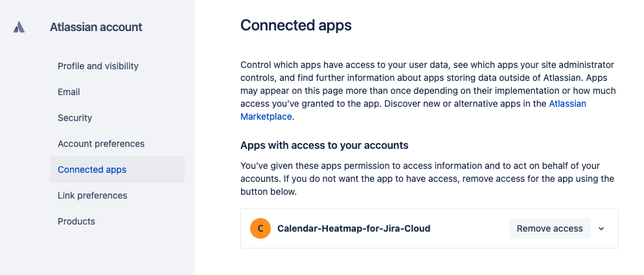This screenshot has width=644, height=275.
Task: Click the Connected apps page heading
Action: point(296,25)
